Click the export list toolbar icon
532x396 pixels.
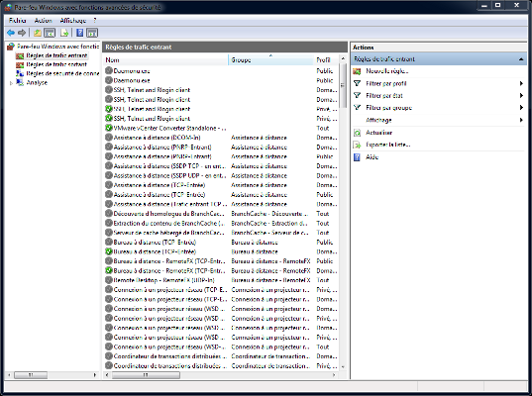64,33
